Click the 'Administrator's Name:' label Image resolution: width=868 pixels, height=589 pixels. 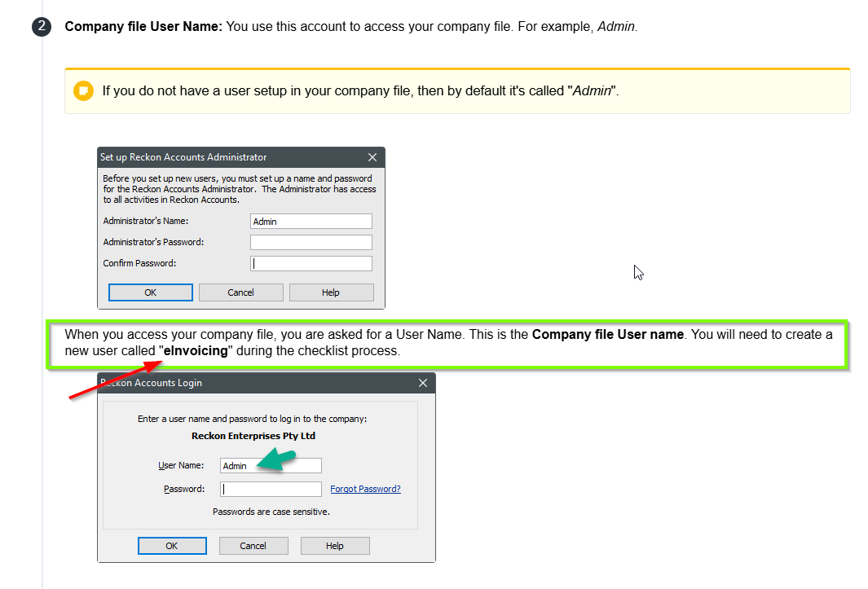[x=146, y=221]
